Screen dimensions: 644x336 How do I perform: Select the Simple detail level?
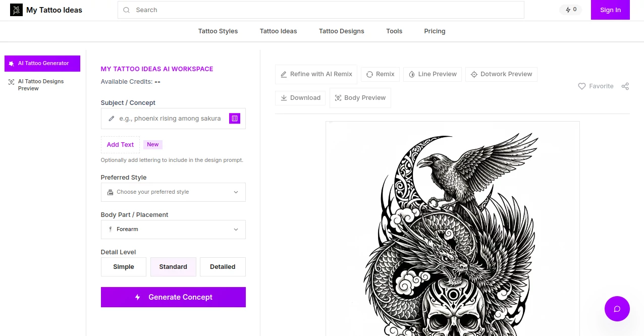(123, 266)
